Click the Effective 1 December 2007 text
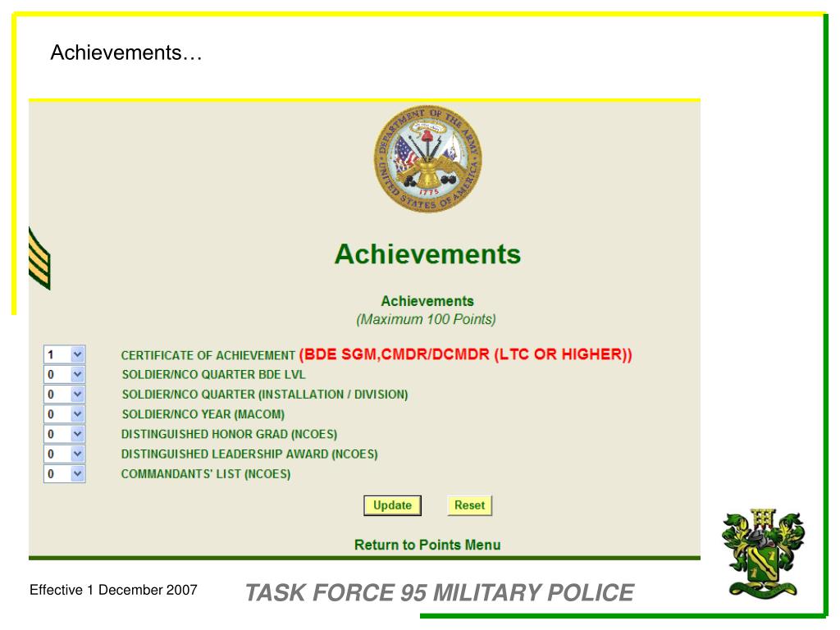This screenshot has width=840, height=630. (113, 590)
